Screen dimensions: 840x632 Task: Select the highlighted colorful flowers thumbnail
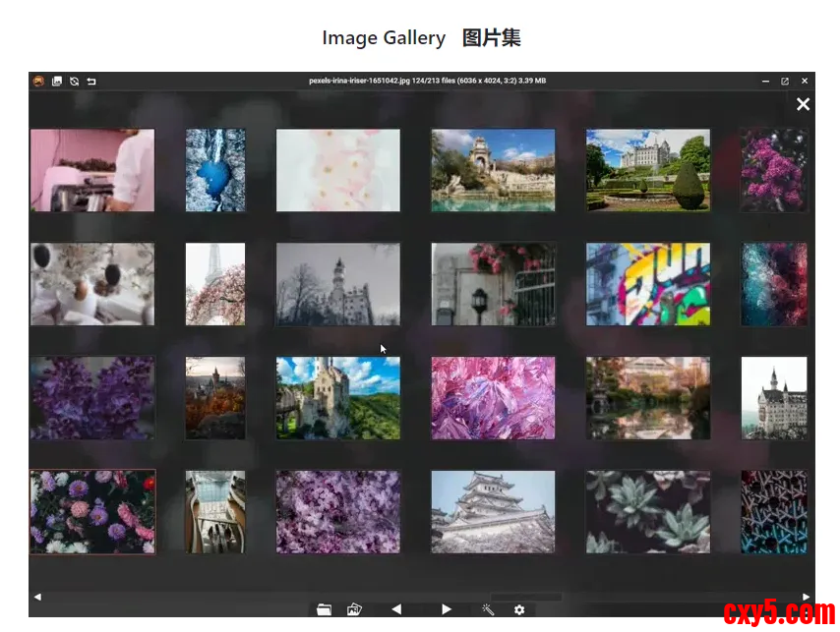pos(92,511)
